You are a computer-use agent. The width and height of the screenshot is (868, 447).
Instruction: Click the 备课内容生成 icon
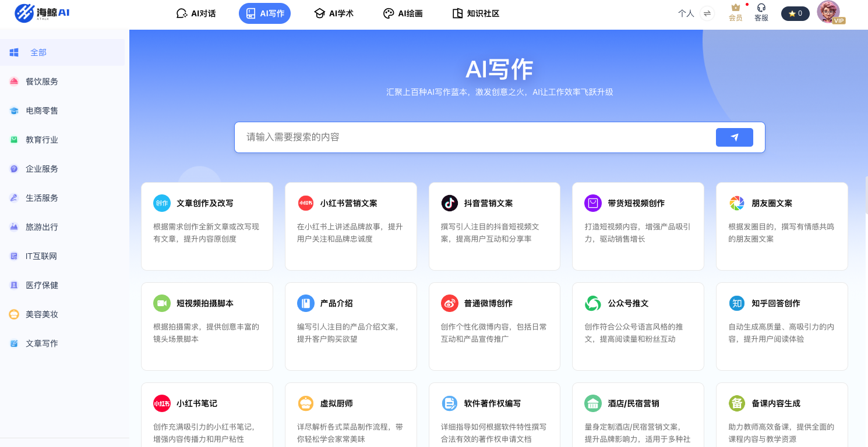point(737,403)
